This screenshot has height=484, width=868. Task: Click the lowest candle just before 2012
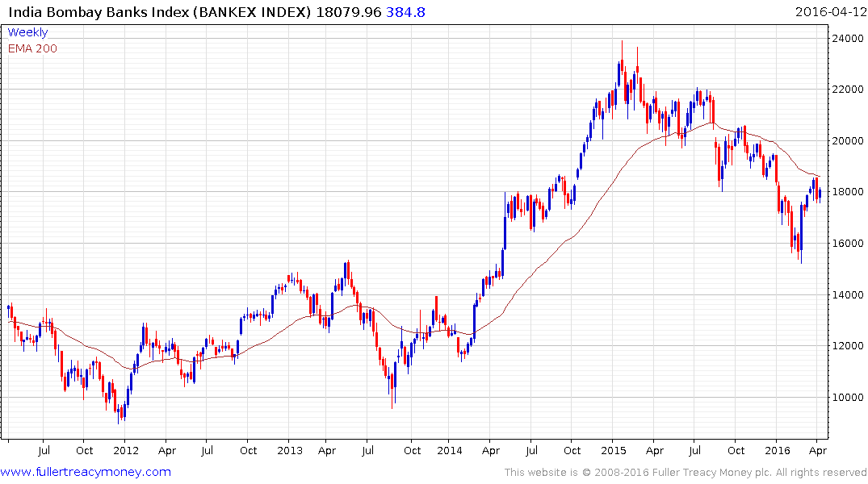pyautogui.click(x=119, y=414)
